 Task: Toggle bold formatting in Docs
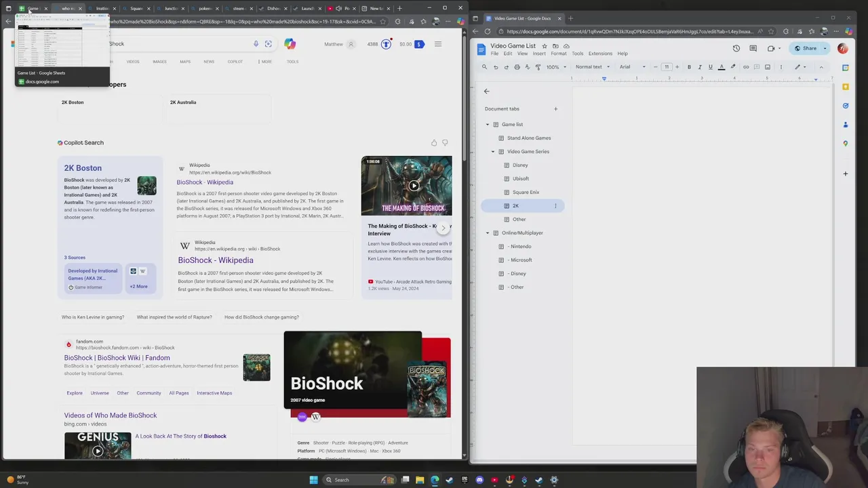pyautogui.click(x=689, y=67)
